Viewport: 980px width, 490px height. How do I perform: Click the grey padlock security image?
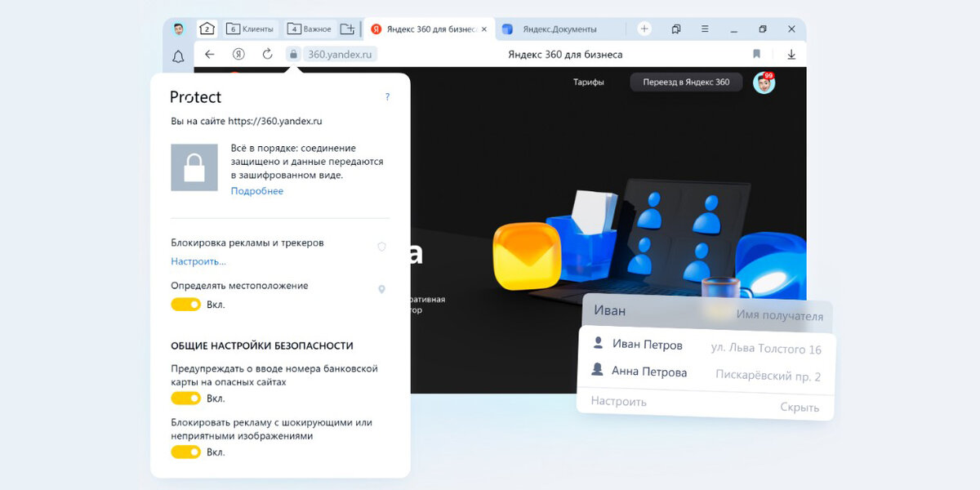(x=194, y=167)
